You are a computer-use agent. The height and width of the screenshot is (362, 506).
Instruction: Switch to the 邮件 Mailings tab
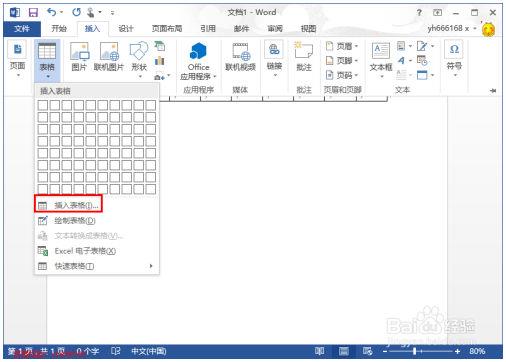pyautogui.click(x=241, y=29)
